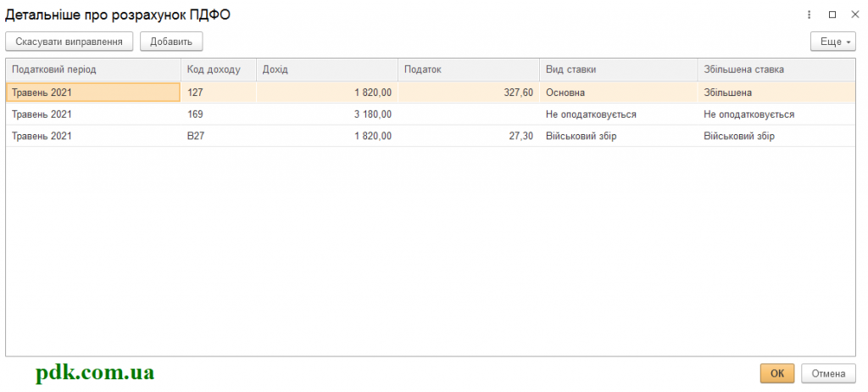
Task: Select the Код доходу column header
Action: click(219, 70)
